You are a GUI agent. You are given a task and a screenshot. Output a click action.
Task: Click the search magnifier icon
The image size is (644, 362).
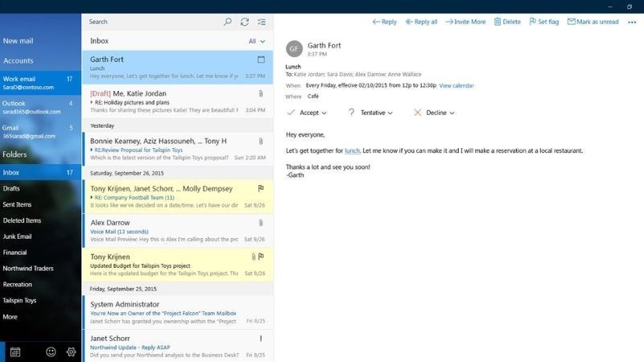tap(228, 22)
